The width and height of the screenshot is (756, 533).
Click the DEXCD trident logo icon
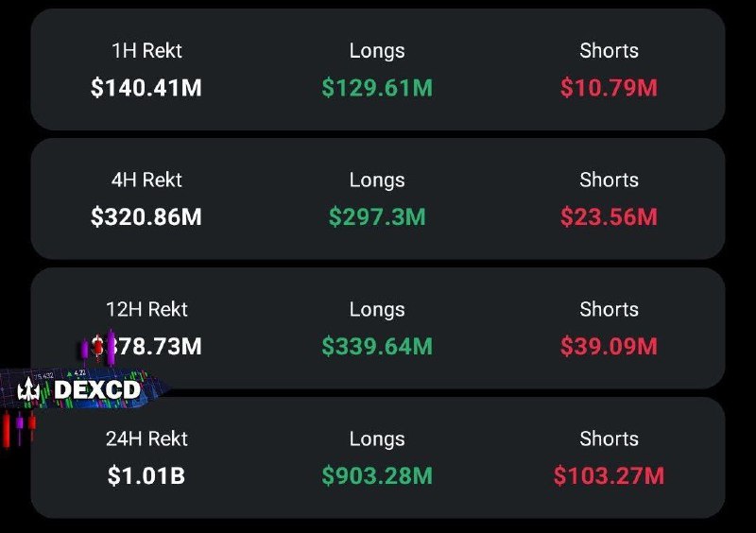point(28,389)
